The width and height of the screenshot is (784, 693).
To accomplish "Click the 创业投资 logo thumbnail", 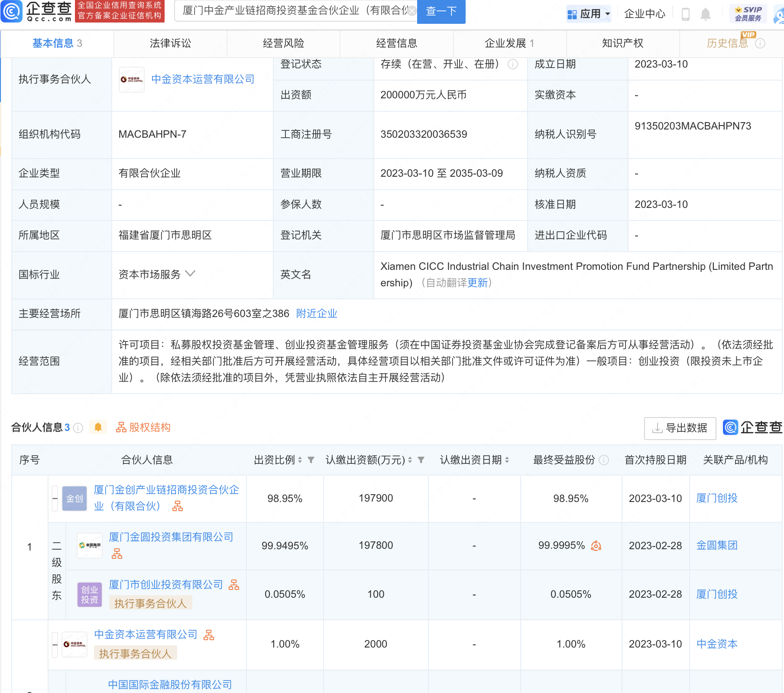I will tap(90, 594).
